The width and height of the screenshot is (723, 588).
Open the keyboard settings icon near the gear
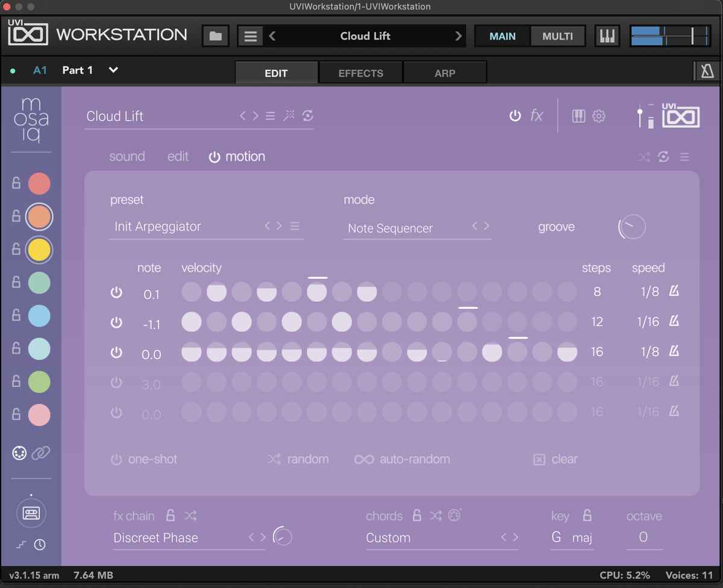(x=578, y=116)
